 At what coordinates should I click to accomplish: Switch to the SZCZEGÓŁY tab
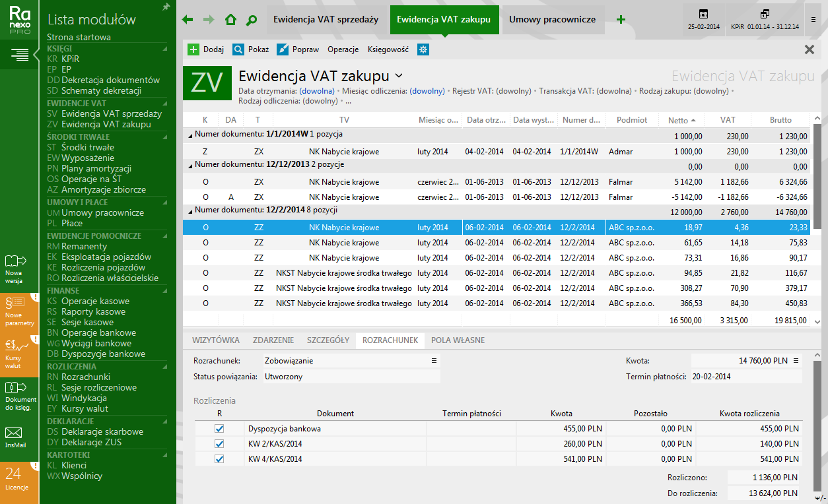point(328,340)
